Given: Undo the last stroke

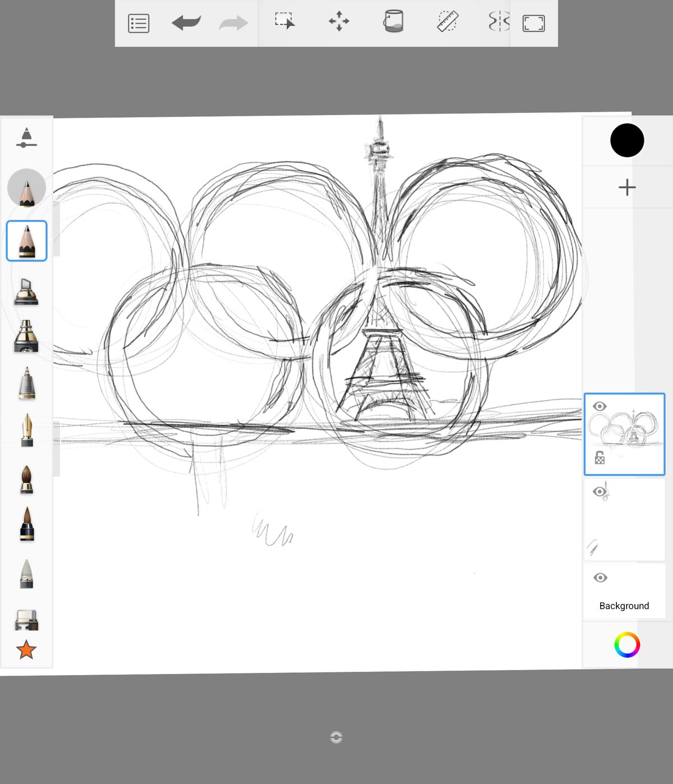Looking at the screenshot, I should coord(186,23).
